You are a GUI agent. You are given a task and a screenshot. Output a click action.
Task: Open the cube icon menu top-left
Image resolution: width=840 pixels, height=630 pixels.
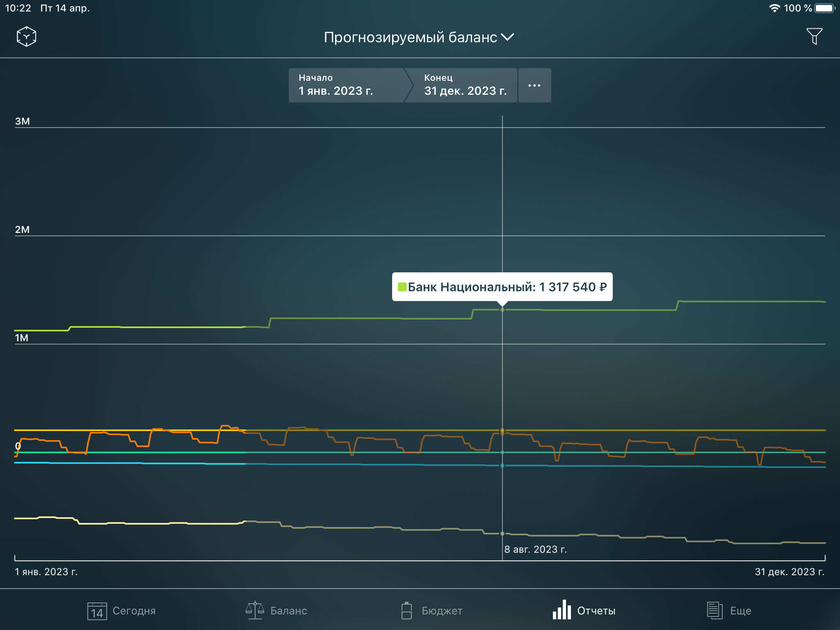pyautogui.click(x=26, y=37)
